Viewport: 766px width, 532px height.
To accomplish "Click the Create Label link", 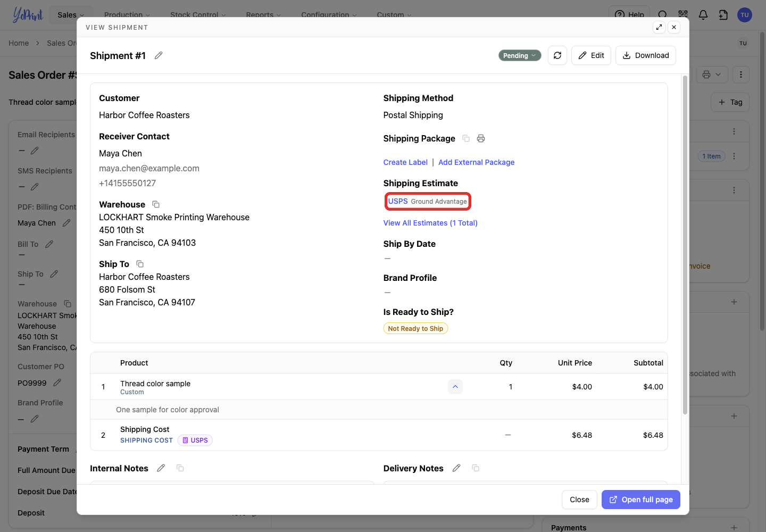I will coord(405,162).
